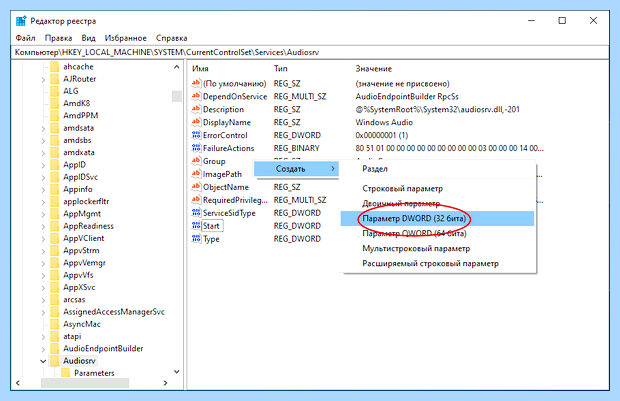Click the Registry Editor app icon in title bar
This screenshot has height=401, width=620.
pos(21,21)
